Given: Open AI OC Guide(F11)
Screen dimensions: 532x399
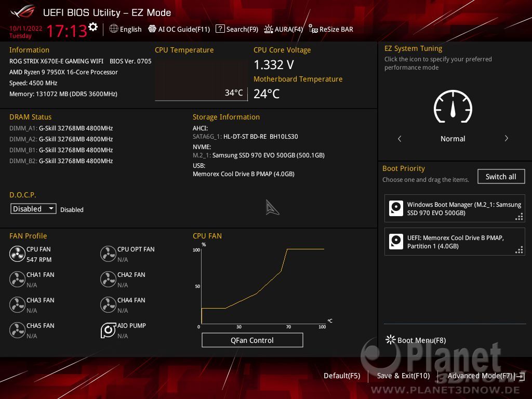Looking at the screenshot, I should [179, 29].
